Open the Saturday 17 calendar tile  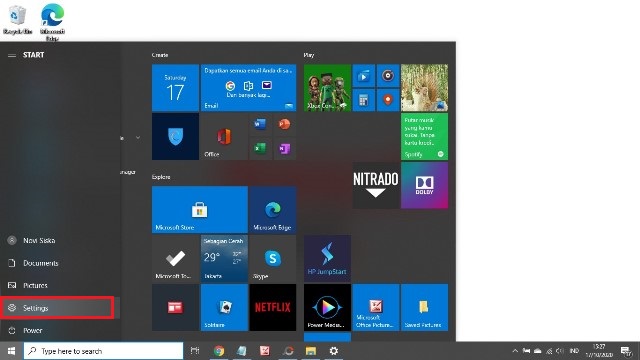[175, 88]
